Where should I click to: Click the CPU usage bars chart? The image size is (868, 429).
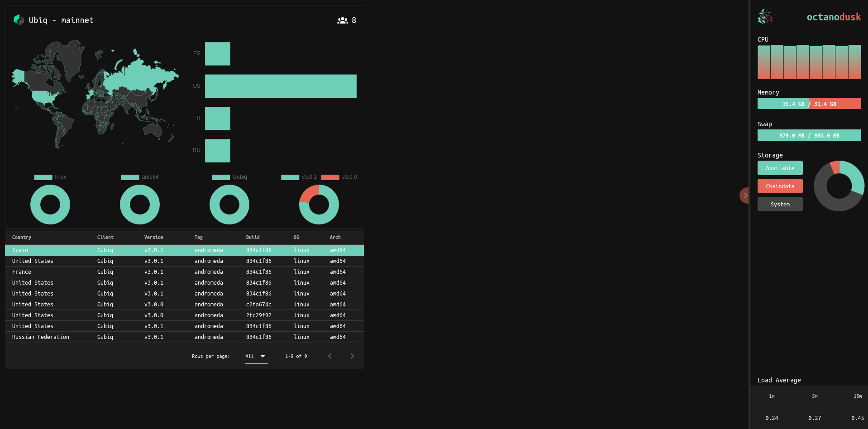[809, 62]
